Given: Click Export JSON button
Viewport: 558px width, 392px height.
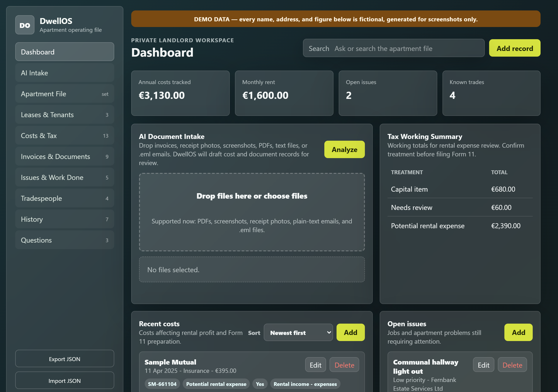Looking at the screenshot, I should pos(65,358).
